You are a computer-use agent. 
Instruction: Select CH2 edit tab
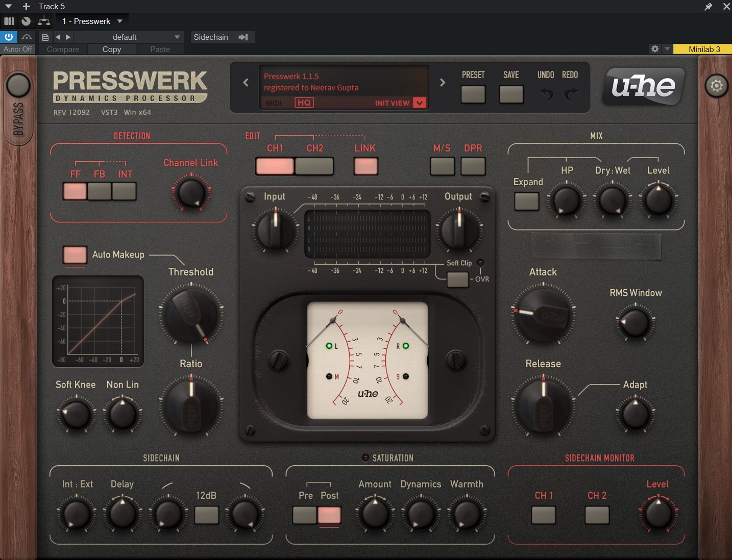(314, 166)
